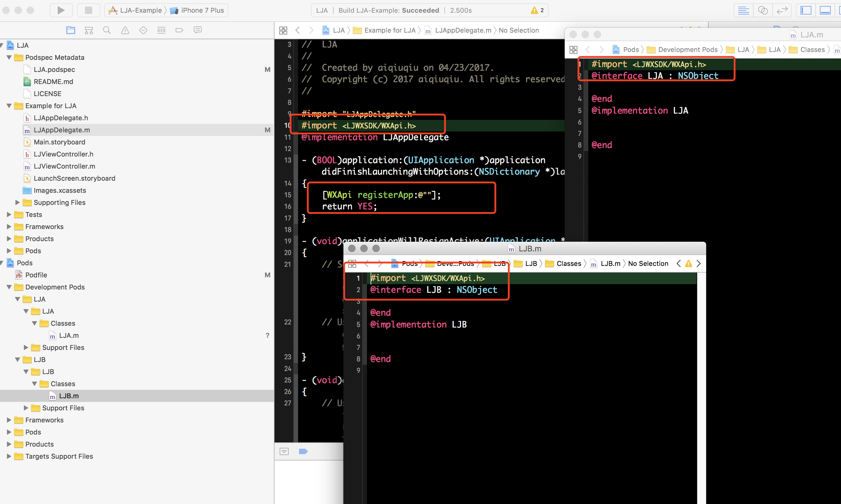Collapse the Podspec Metadata group

tap(9, 57)
